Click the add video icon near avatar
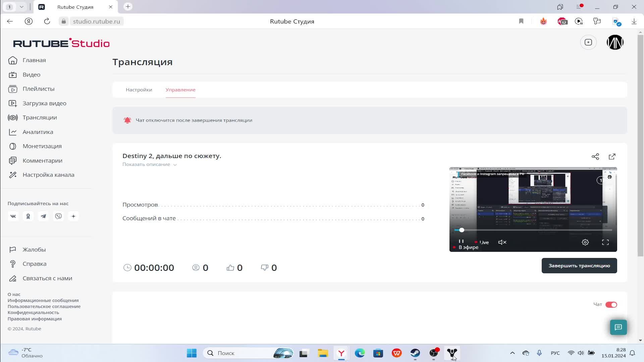Viewport: 644px width, 362px height. [588, 42]
